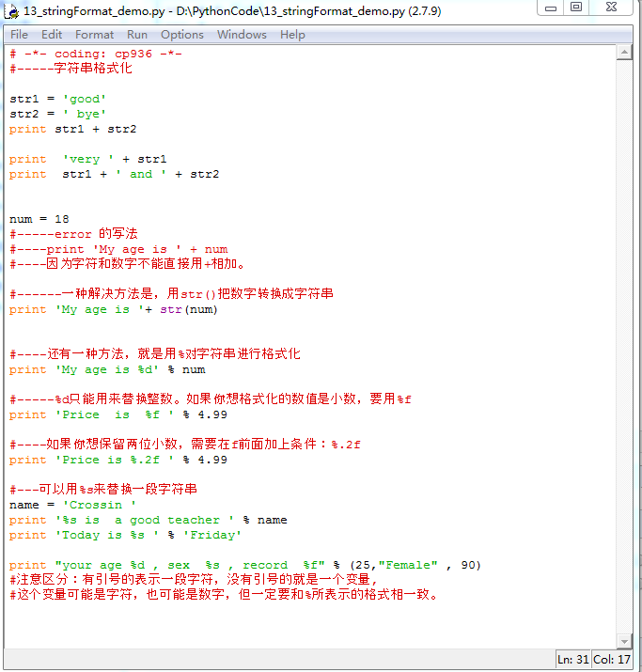Open the Options menu
Viewport: 642px width, 672px height.
tap(182, 35)
